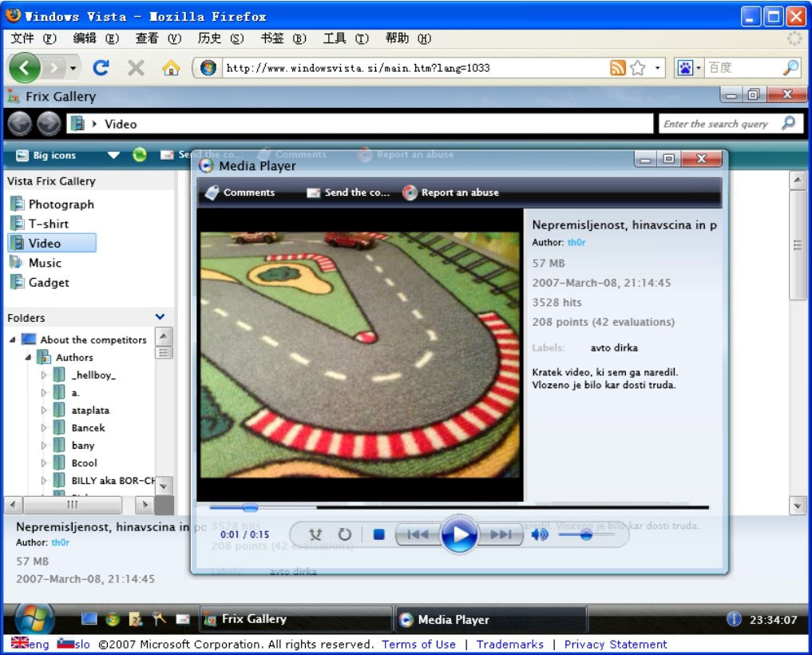Click the Frix Gallery back arrow
Image resolution: width=812 pixels, height=655 pixels.
20,125
